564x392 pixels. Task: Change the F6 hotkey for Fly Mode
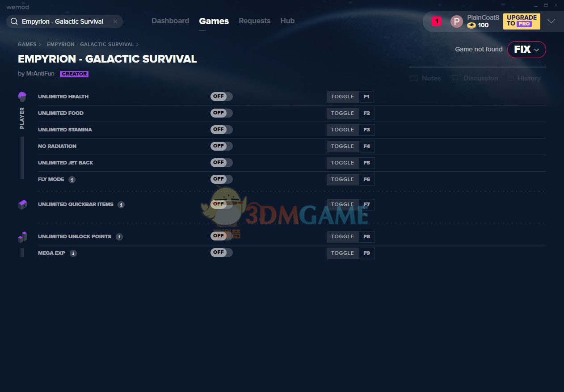tap(366, 180)
